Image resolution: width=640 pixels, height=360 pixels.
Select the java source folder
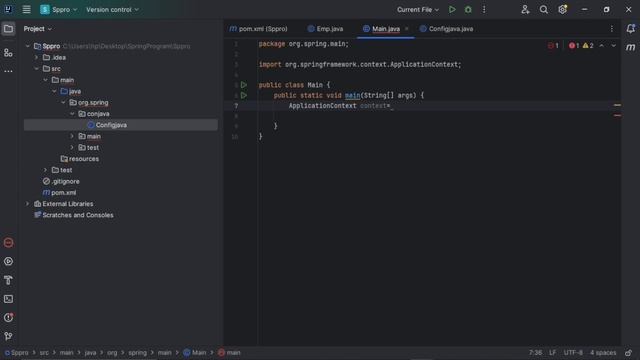click(x=71, y=91)
